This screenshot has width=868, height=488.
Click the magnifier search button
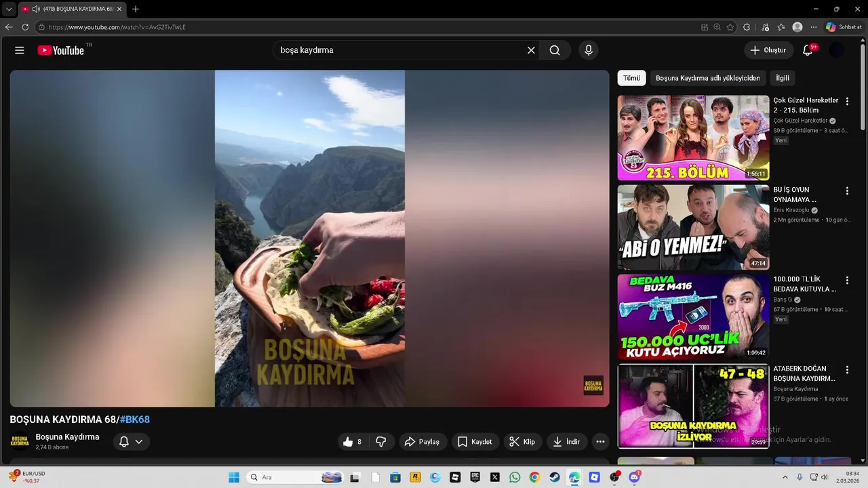(555, 50)
